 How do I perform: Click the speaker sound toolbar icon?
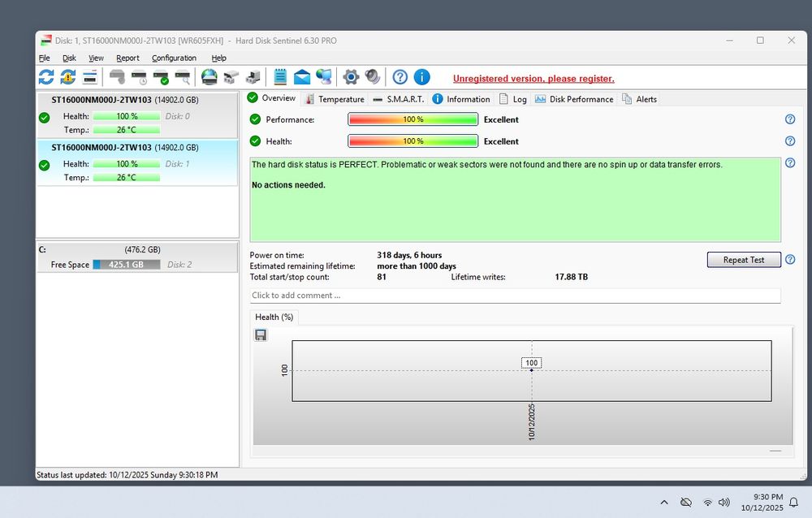(x=373, y=77)
